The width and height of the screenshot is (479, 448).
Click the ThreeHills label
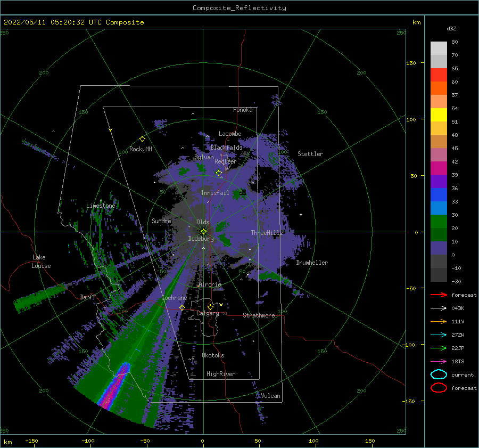pos(267,233)
